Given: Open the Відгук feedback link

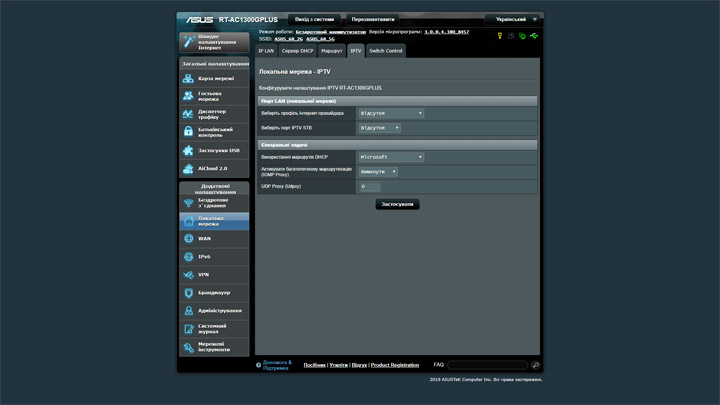Looking at the screenshot, I should coord(359,365).
